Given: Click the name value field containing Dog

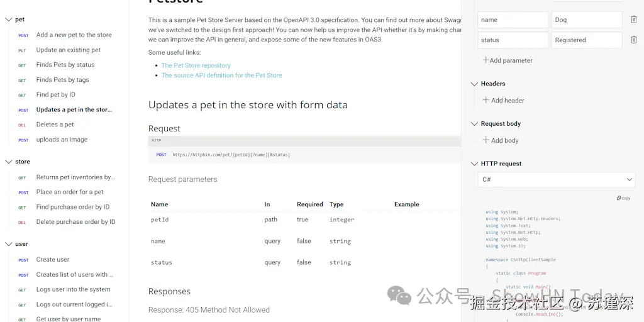Looking at the screenshot, I should tap(586, 19).
